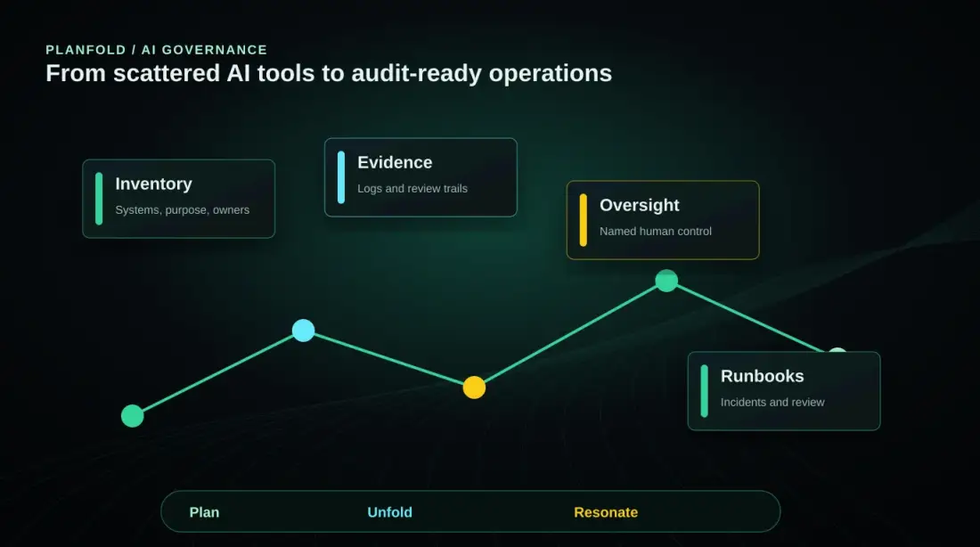Switch to the Resonate tab
980x547 pixels.
(606, 512)
